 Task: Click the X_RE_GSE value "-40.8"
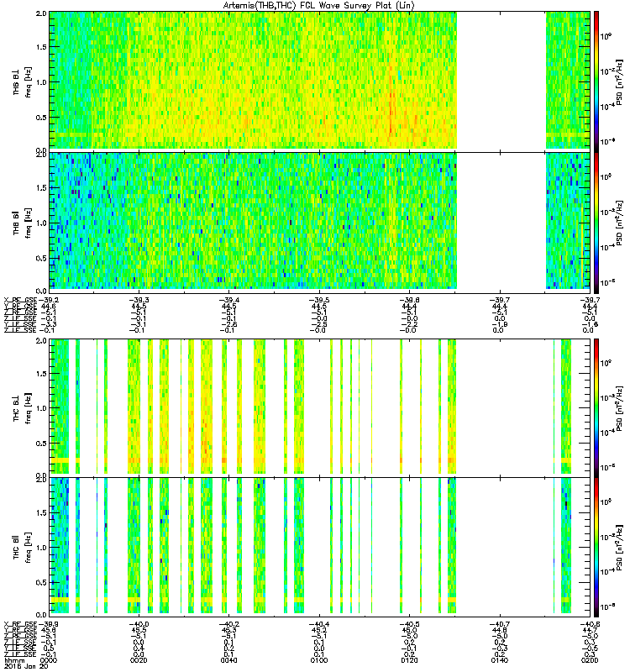590,624
